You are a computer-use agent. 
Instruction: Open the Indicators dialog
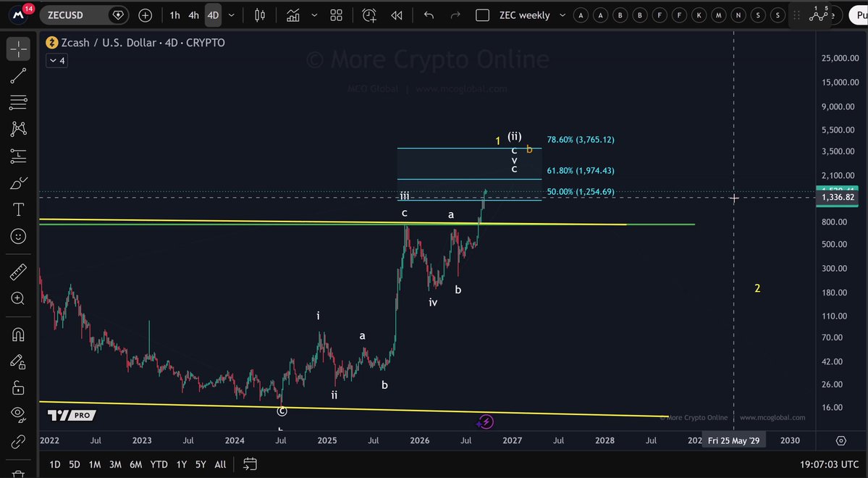tap(293, 15)
